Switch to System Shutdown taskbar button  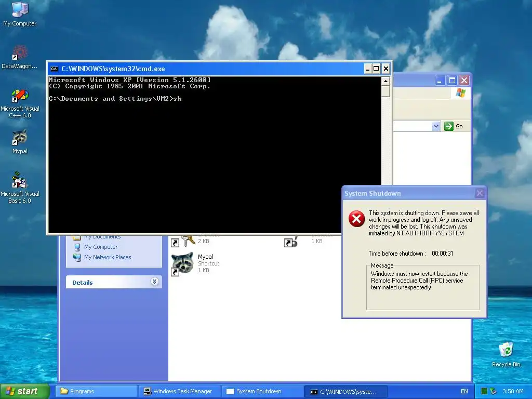pyautogui.click(x=262, y=391)
